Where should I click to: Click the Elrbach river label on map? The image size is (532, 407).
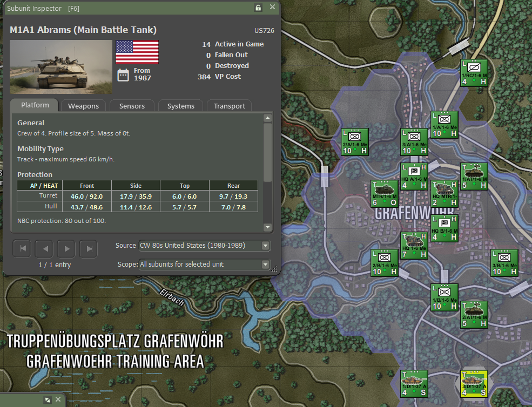(172, 297)
